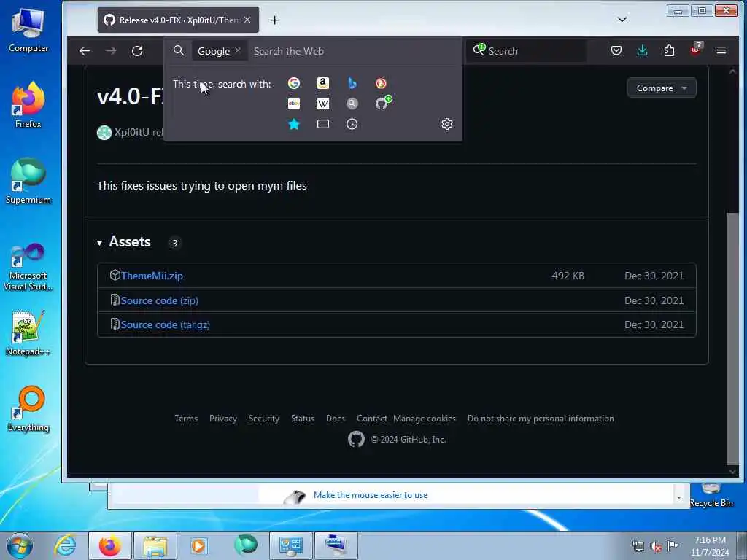Open the Windows Start menu
The width and height of the screenshot is (747, 560).
(20, 545)
